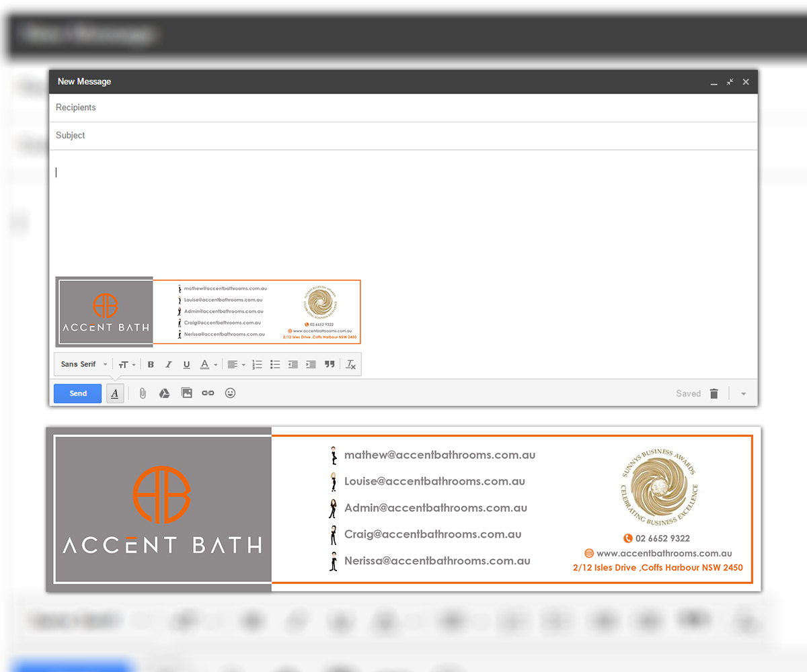807x672 pixels.
Task: Toggle quote block formatting
Action: [330, 364]
